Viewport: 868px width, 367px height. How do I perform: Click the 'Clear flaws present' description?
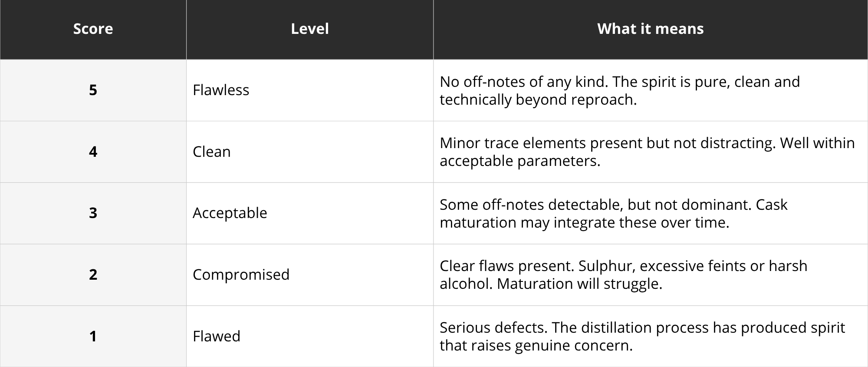624,274
